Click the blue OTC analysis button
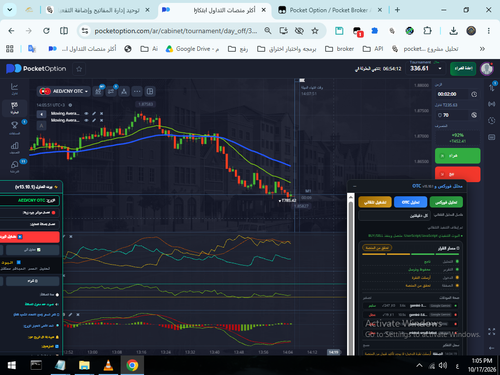500x375 pixels. click(x=410, y=202)
